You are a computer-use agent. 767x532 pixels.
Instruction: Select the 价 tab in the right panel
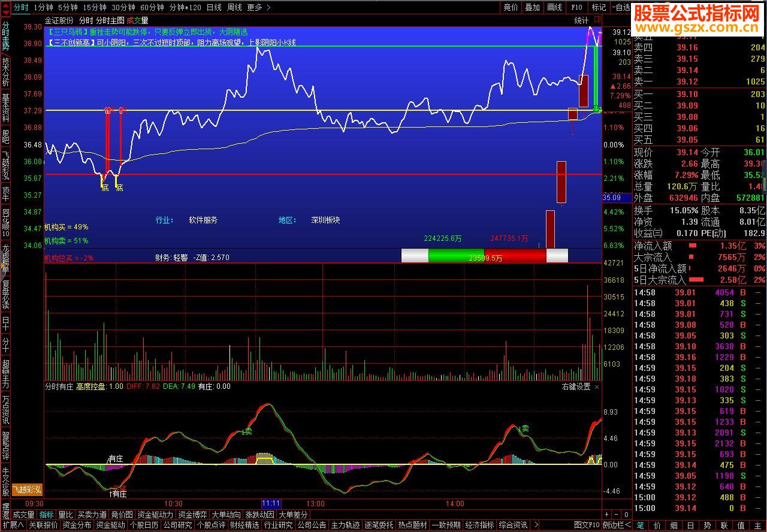[657, 525]
